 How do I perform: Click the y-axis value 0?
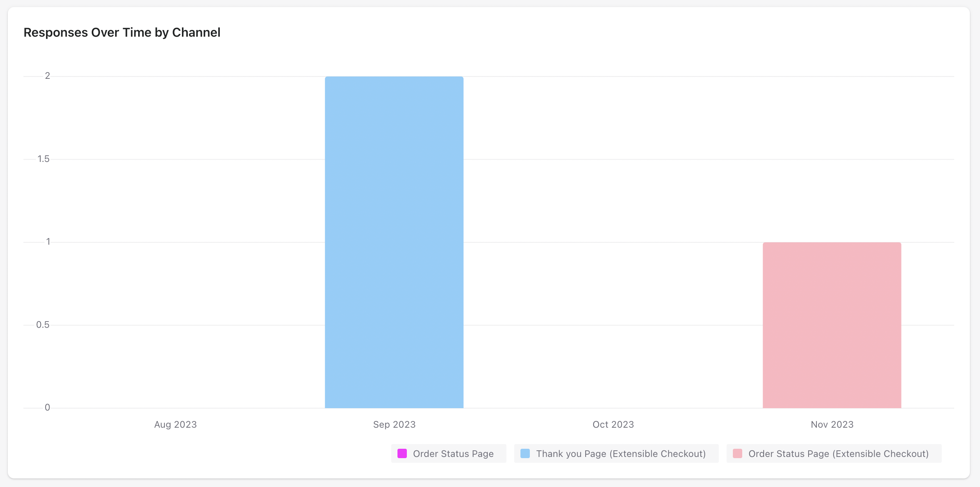[47, 407]
